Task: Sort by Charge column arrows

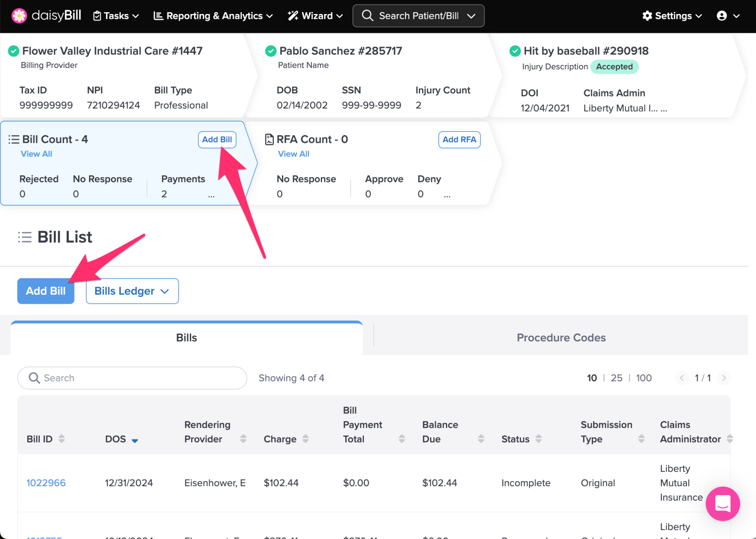Action: [x=305, y=439]
